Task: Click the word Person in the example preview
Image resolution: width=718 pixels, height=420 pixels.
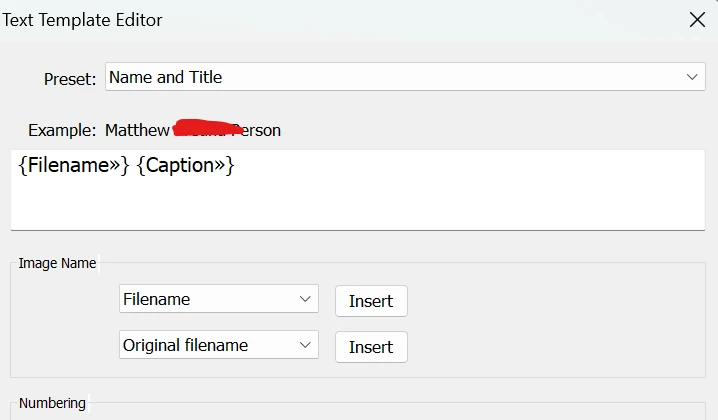Action: (x=259, y=130)
